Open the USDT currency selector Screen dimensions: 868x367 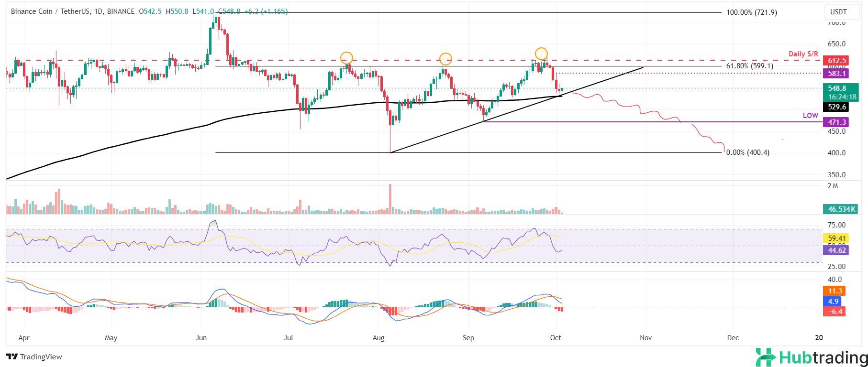pyautogui.click(x=838, y=12)
